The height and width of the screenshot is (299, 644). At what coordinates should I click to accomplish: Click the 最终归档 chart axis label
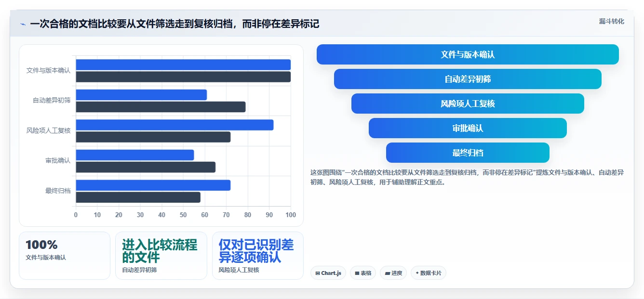[x=58, y=191]
